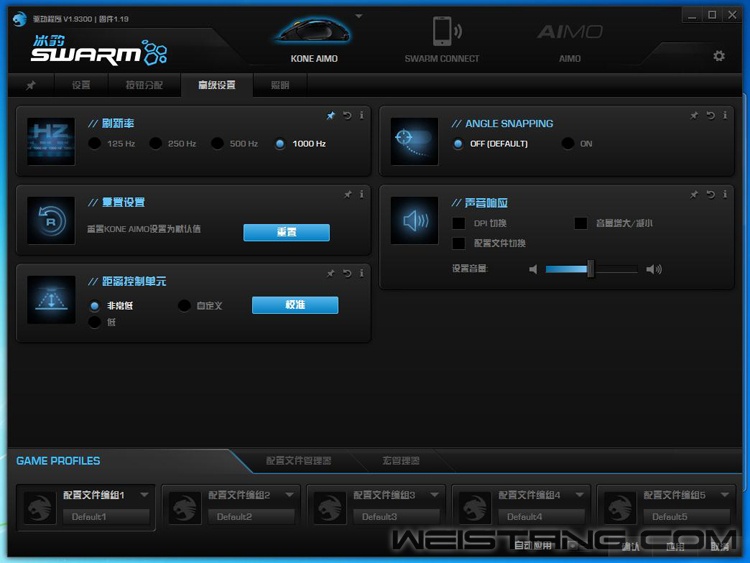Switch to the illumination (照明) tab
The height and width of the screenshot is (563, 750).
[x=280, y=85]
